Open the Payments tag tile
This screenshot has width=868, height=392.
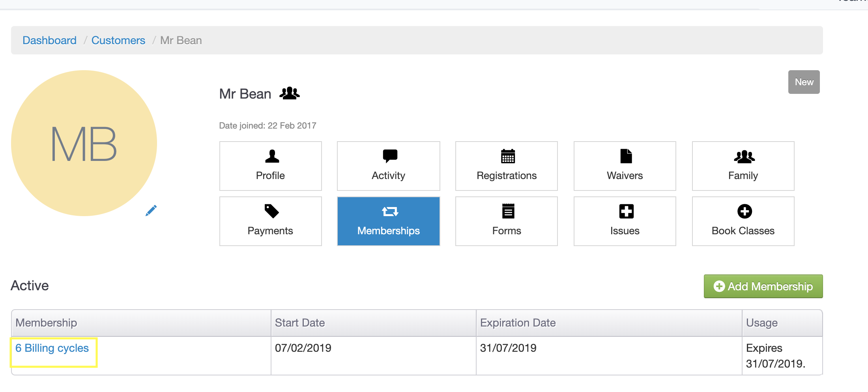coord(270,221)
